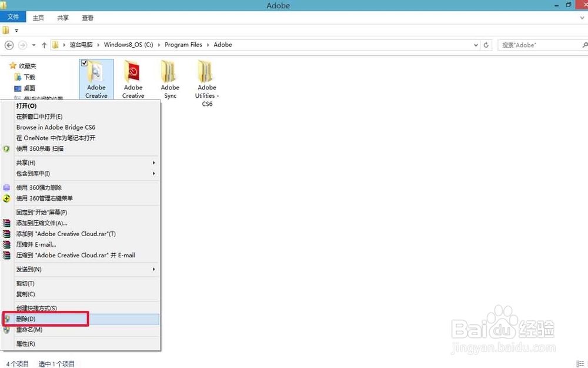
Task: Click the chevron after 这台电脑 in path
Action: click(x=98, y=45)
